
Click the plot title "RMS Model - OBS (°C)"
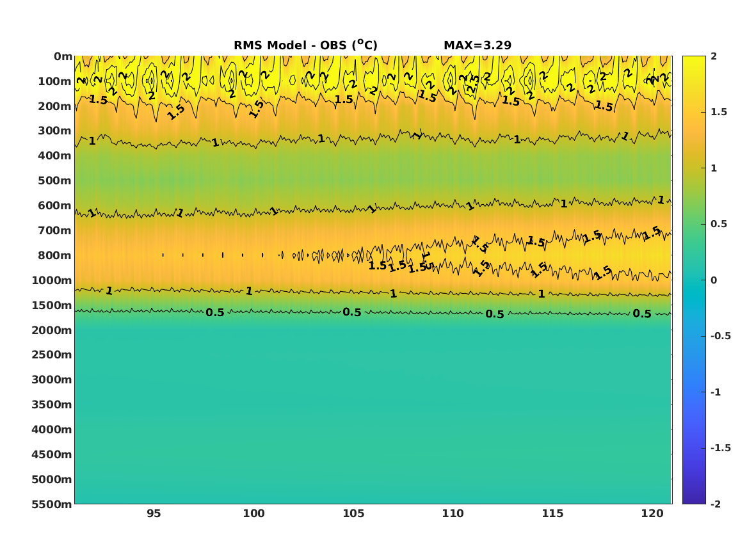[x=305, y=45]
